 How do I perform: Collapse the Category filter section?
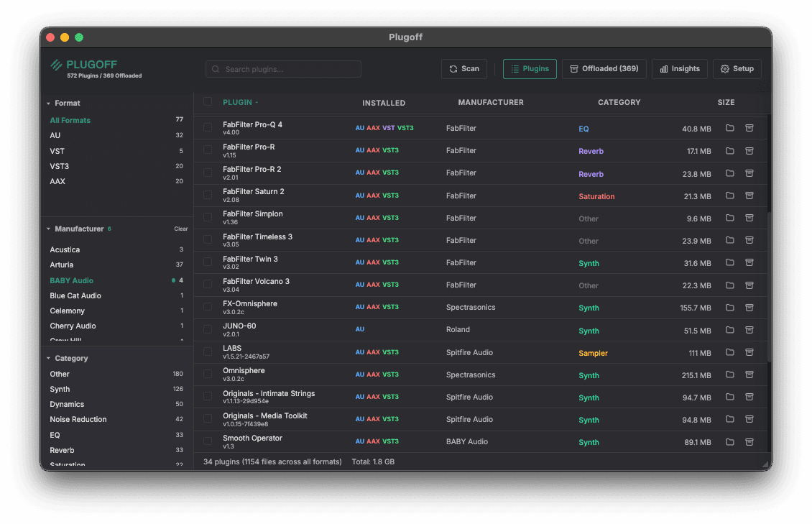point(48,358)
